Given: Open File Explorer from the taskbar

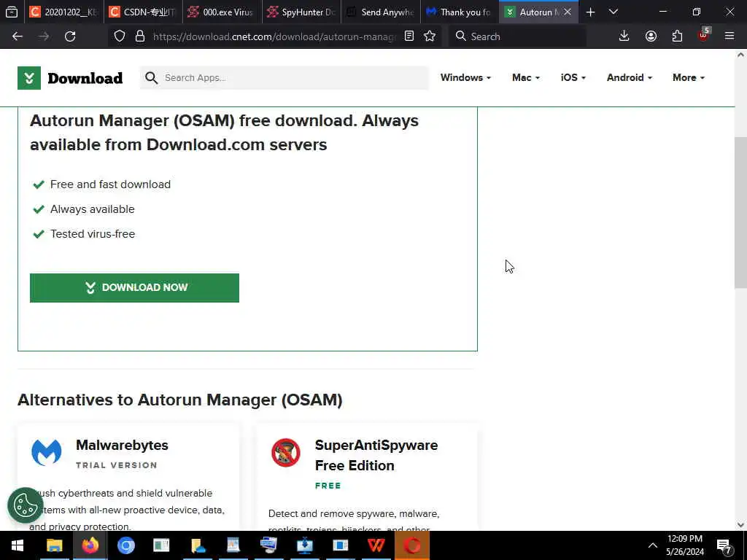Looking at the screenshot, I should click(54, 545).
